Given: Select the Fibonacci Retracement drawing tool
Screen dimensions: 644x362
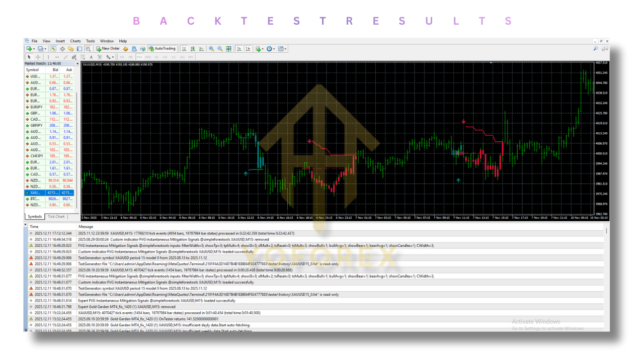Looking at the screenshot, I should tap(83, 57).
